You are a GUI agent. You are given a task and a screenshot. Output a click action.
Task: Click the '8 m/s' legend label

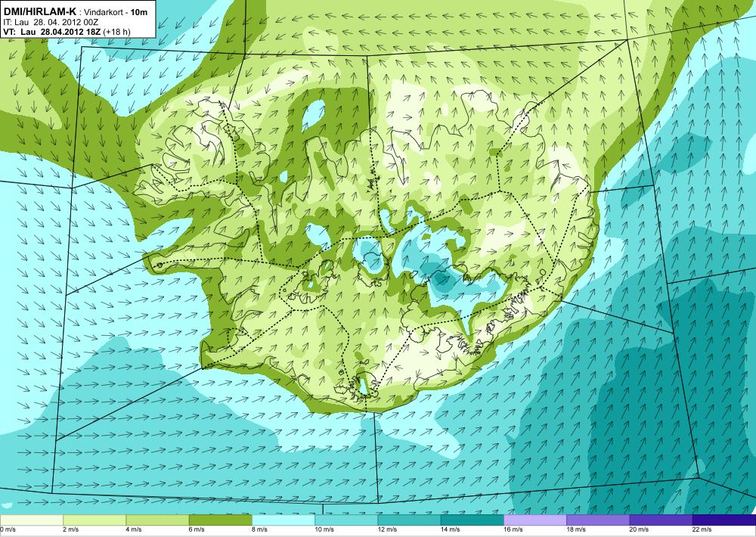point(260,529)
